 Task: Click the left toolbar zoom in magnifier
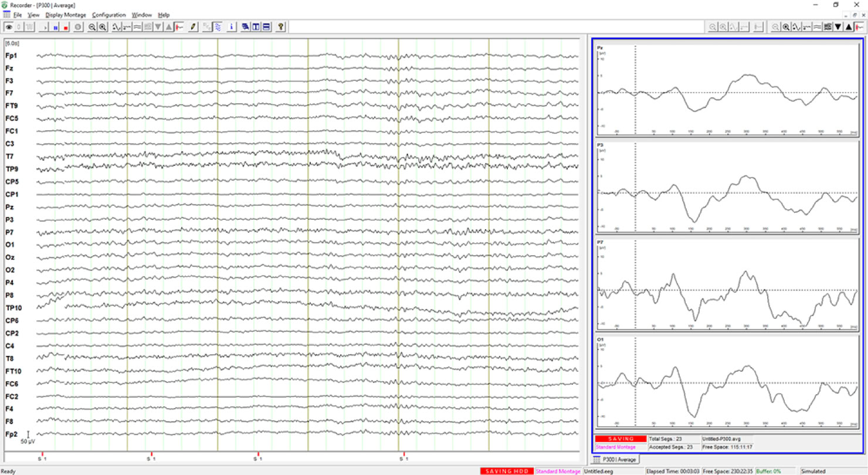pos(103,27)
